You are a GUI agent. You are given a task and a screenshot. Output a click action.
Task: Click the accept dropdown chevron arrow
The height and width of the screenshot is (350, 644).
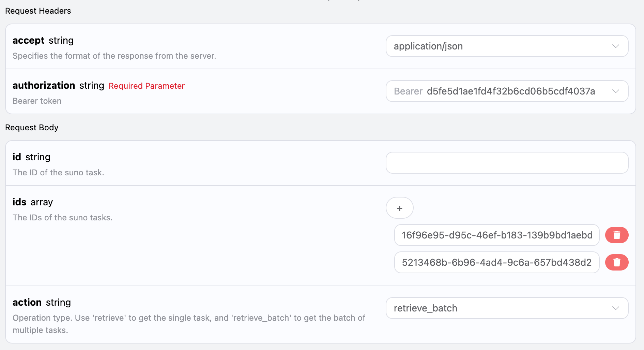(615, 46)
